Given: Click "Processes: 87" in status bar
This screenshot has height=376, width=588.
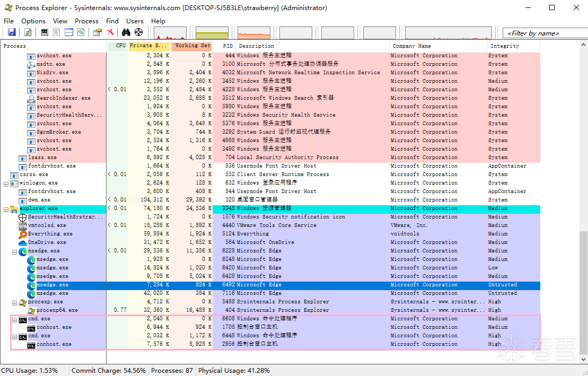Looking at the screenshot, I should [172, 371].
